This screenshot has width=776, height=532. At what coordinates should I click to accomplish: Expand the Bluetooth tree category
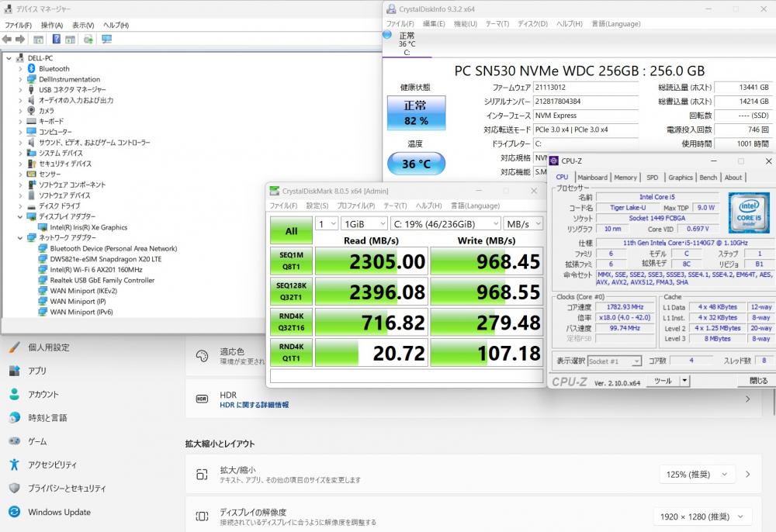[x=20, y=69]
